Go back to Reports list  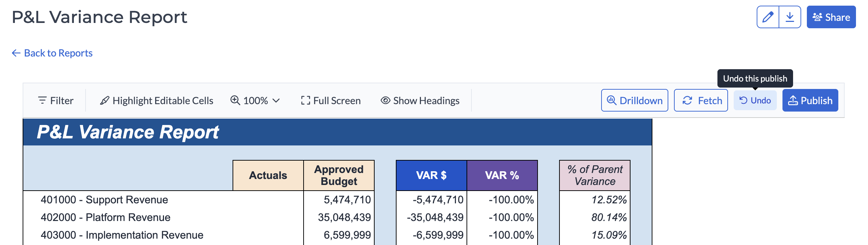tap(52, 53)
